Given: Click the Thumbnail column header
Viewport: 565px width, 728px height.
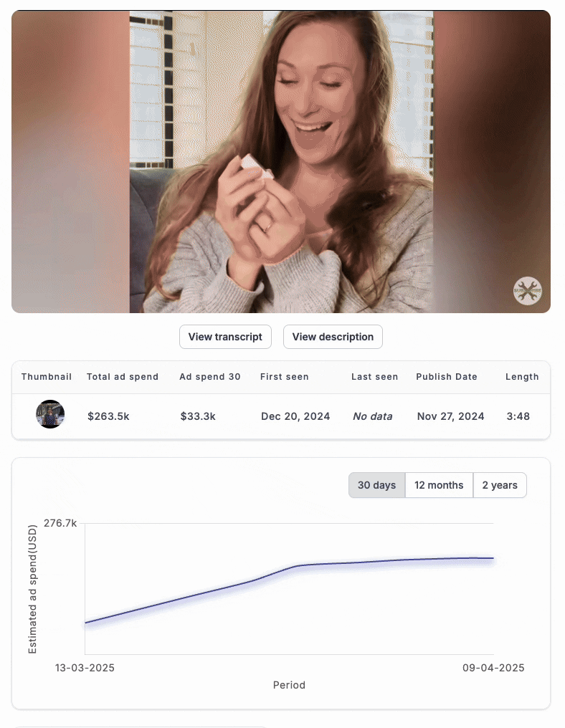Looking at the screenshot, I should tap(47, 376).
